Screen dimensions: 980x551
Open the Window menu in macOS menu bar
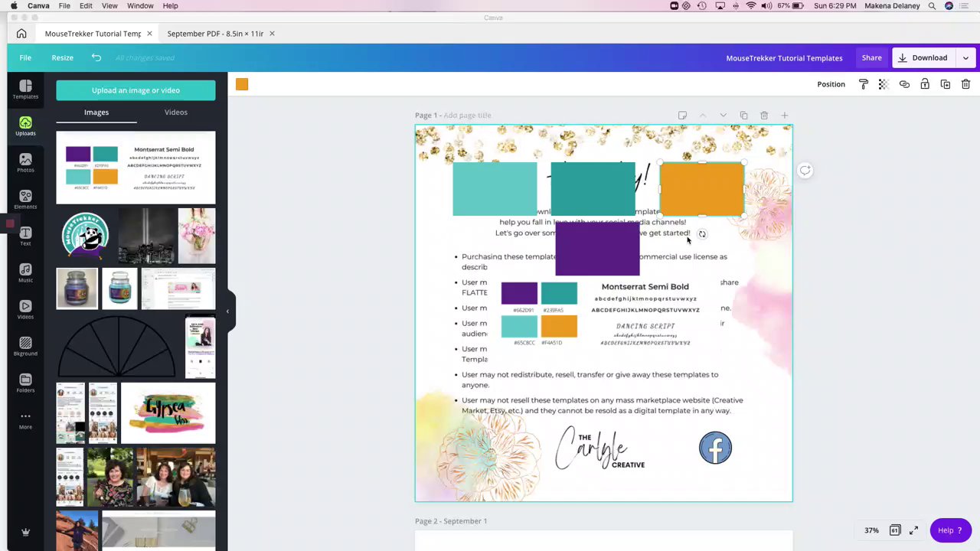pos(140,6)
